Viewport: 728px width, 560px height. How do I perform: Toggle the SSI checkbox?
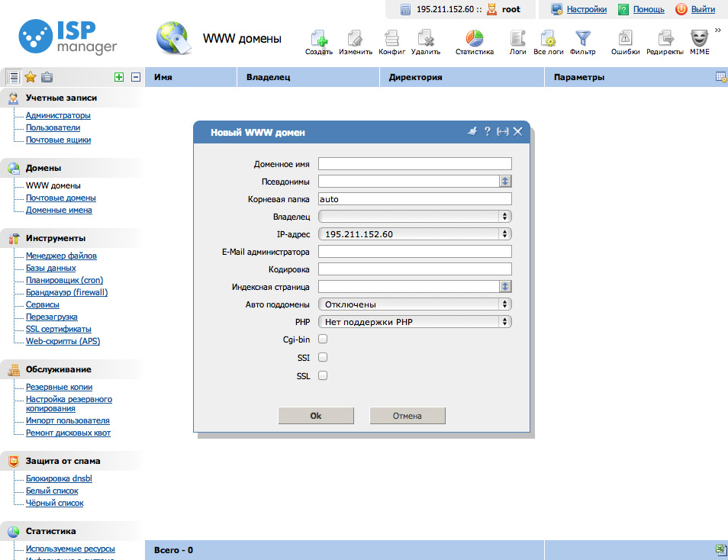point(323,357)
